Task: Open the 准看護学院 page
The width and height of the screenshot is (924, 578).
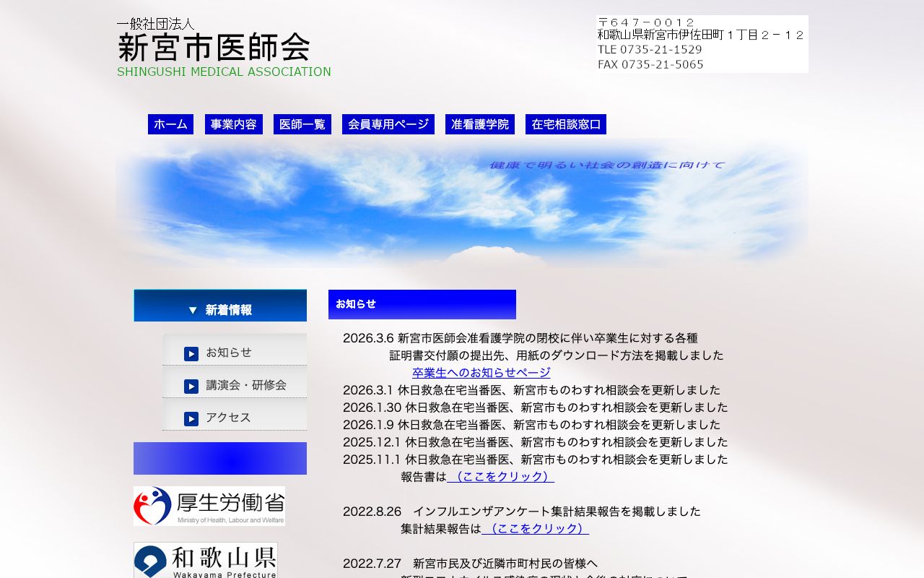Action: [x=479, y=124]
